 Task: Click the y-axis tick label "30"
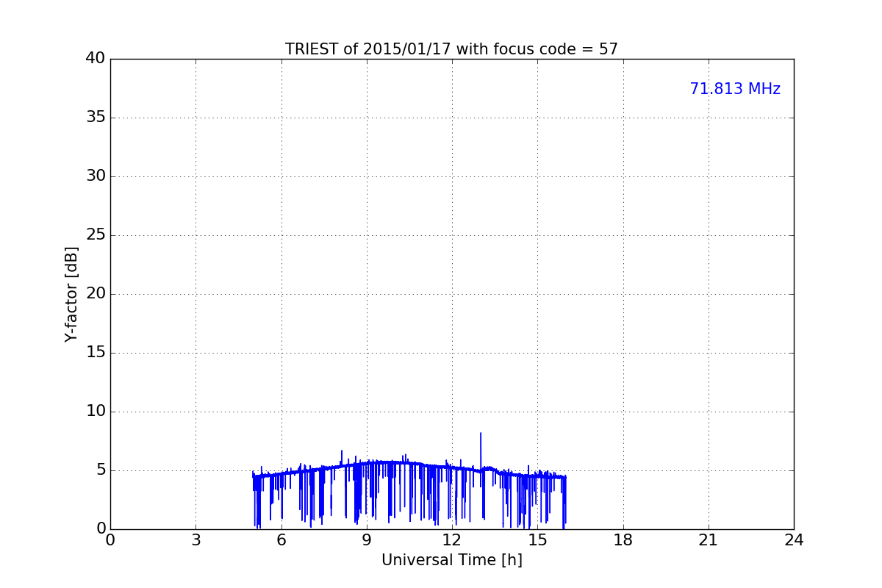(x=96, y=176)
